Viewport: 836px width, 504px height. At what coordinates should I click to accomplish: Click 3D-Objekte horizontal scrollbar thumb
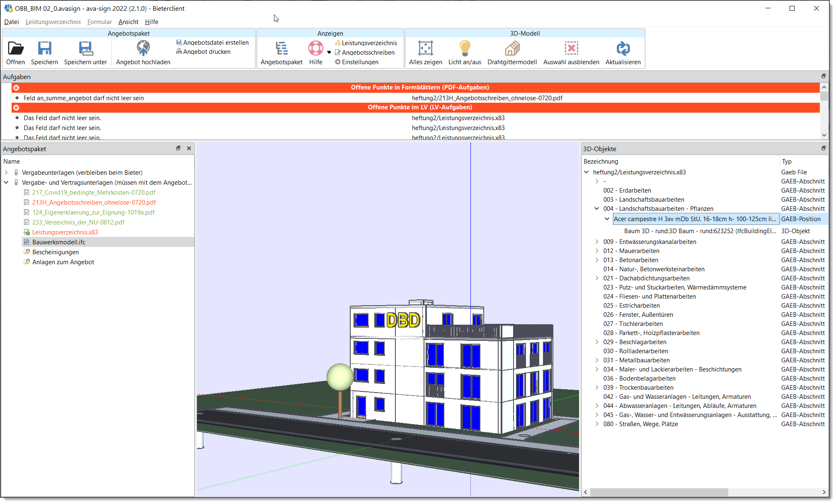[x=659, y=492]
